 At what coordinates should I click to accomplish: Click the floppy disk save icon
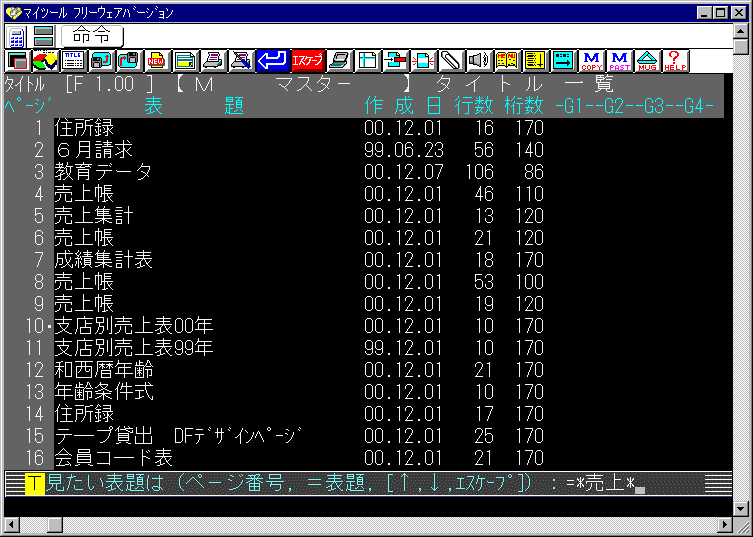tap(101, 61)
